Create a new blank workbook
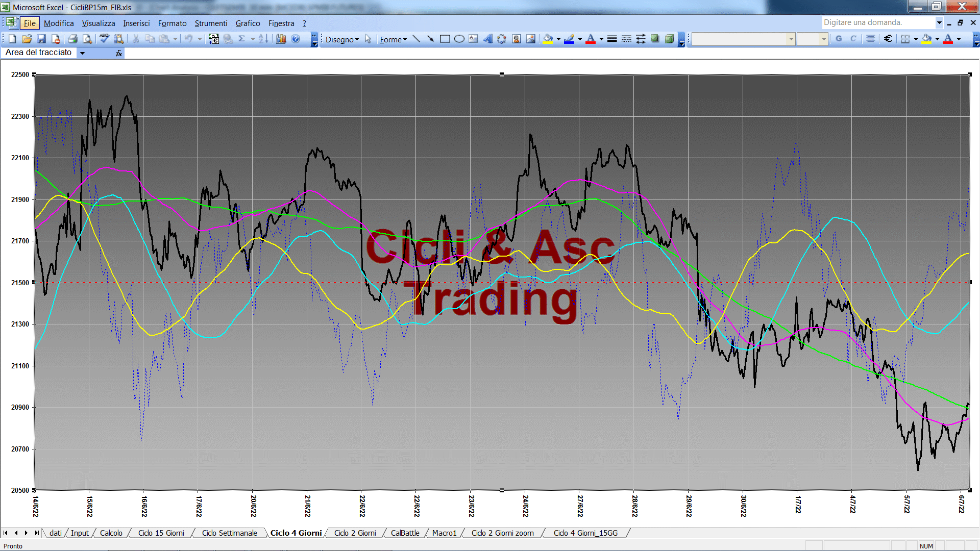Image resolution: width=980 pixels, height=551 pixels. [x=13, y=39]
